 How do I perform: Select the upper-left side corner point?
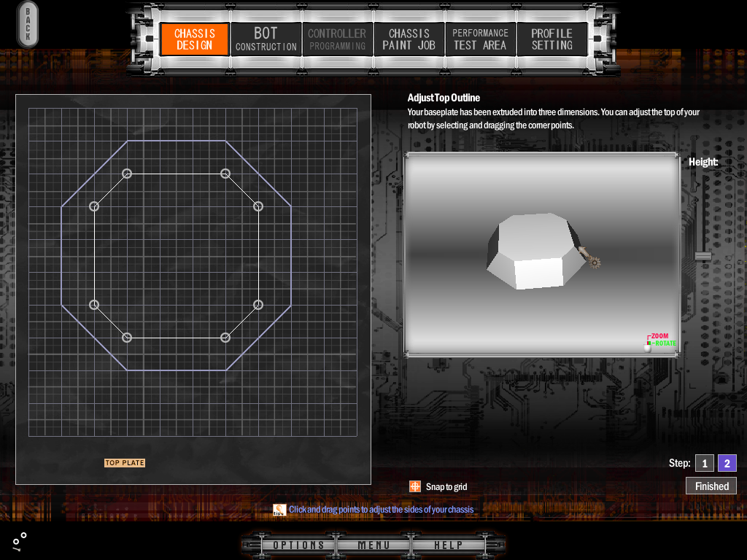coord(94,206)
